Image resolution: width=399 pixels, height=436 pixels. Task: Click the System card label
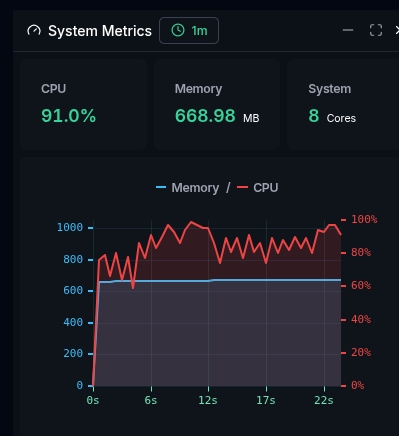point(329,89)
